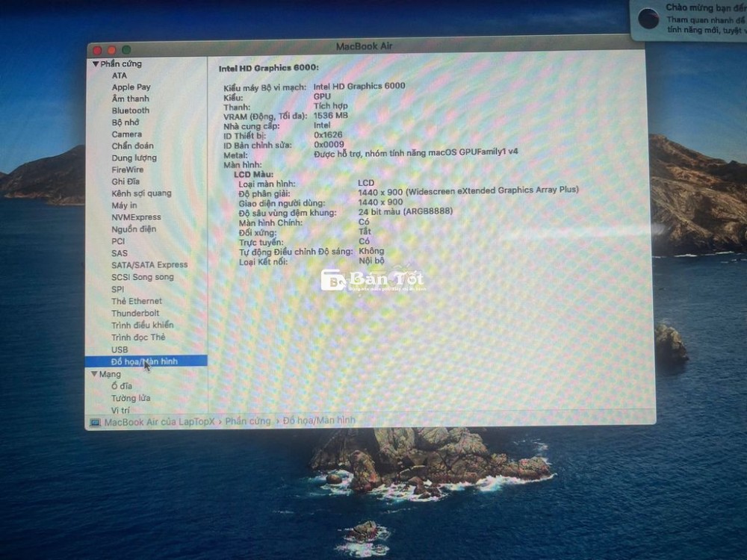Viewport: 747px width, 560px height.
Task: Collapse the Phần cứng section triangle
Action: click(96, 63)
